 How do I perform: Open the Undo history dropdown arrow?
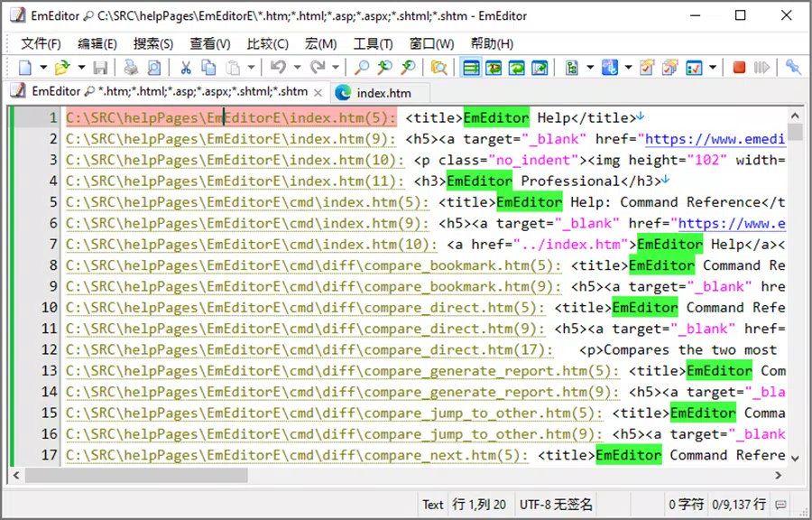pos(297,68)
